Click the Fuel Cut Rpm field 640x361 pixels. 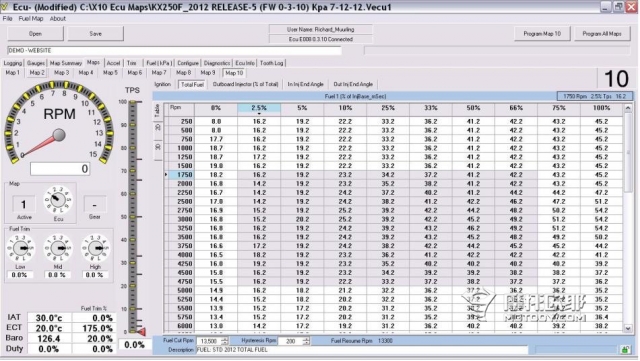pos(209,341)
